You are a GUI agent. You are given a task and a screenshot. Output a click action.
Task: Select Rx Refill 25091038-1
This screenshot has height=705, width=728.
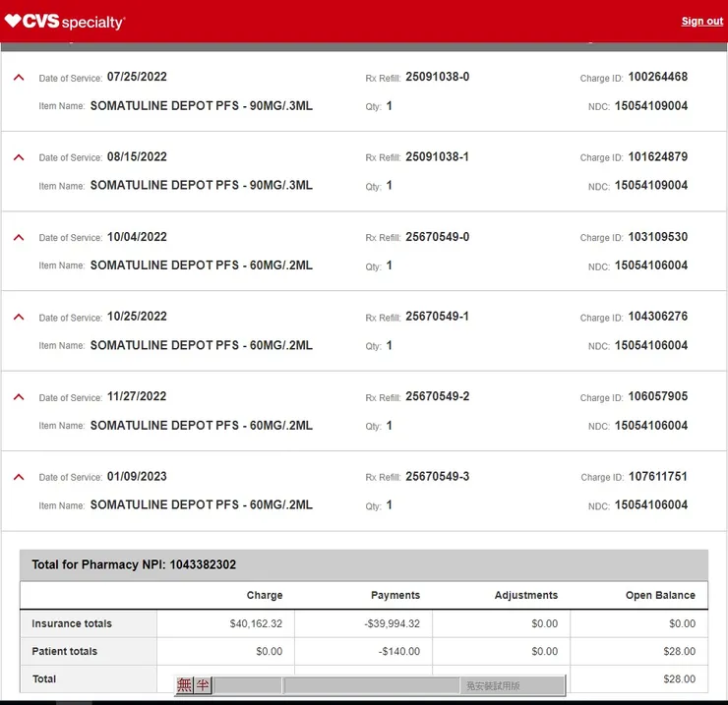pos(438,157)
